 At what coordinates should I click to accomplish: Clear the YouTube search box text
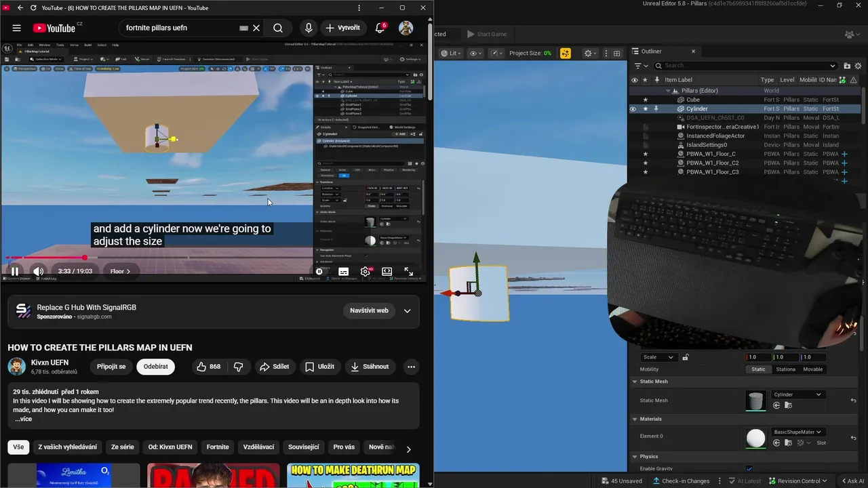coord(256,28)
